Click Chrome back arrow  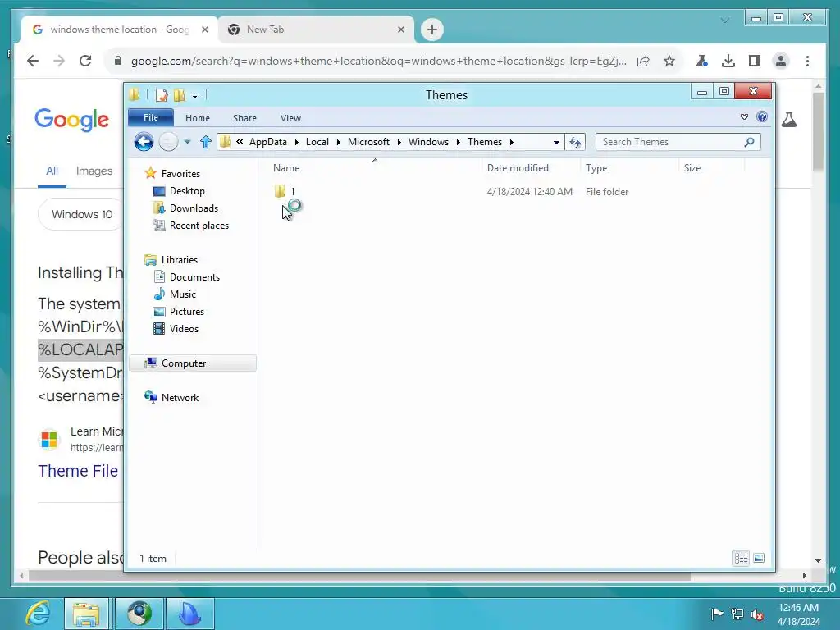click(33, 61)
